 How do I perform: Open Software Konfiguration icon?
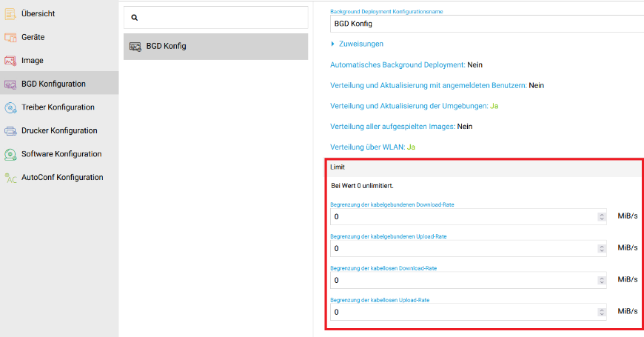(x=10, y=155)
